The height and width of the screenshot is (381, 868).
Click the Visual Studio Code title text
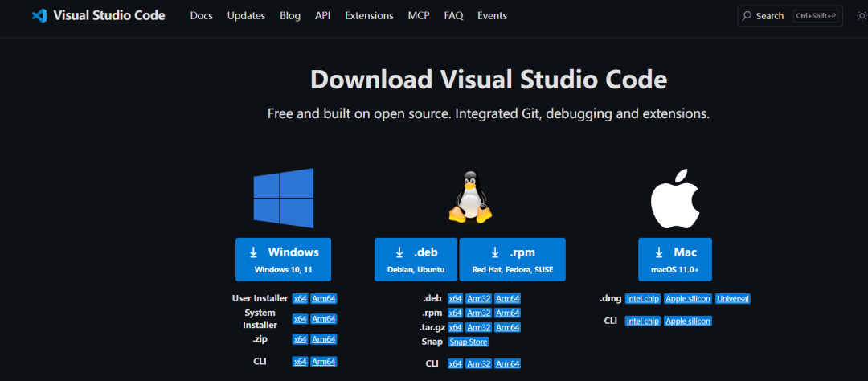[109, 15]
